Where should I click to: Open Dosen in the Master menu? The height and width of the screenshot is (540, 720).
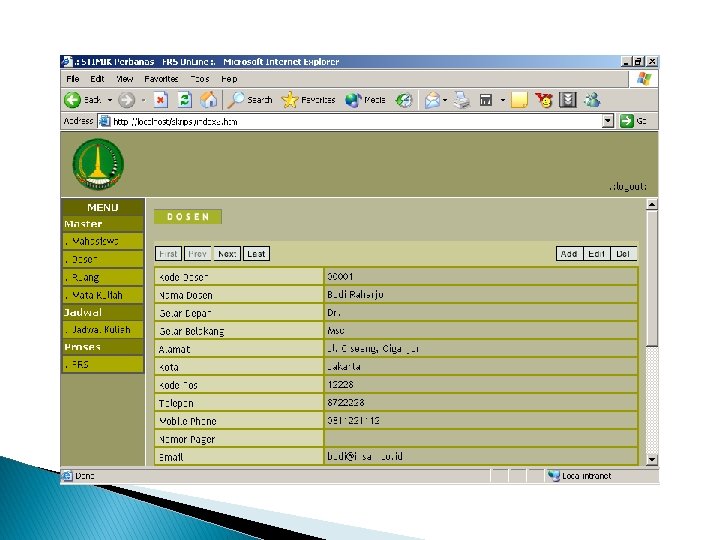(x=103, y=259)
